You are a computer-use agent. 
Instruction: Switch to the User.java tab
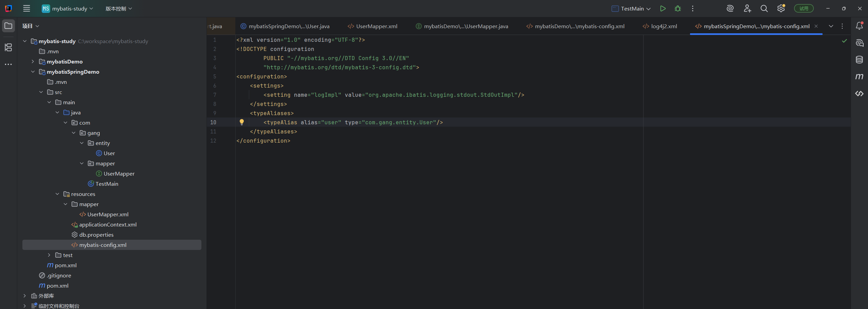[285, 26]
